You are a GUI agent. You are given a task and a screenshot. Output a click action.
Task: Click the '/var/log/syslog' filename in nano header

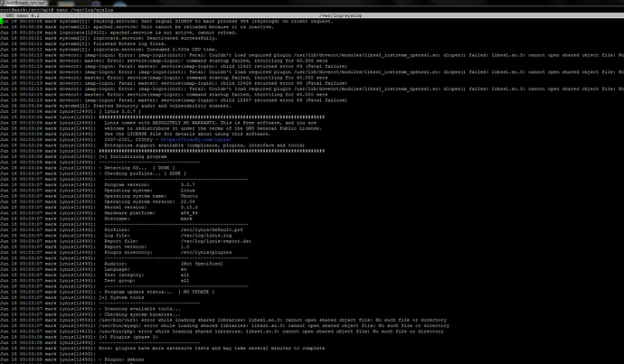pos(340,15)
